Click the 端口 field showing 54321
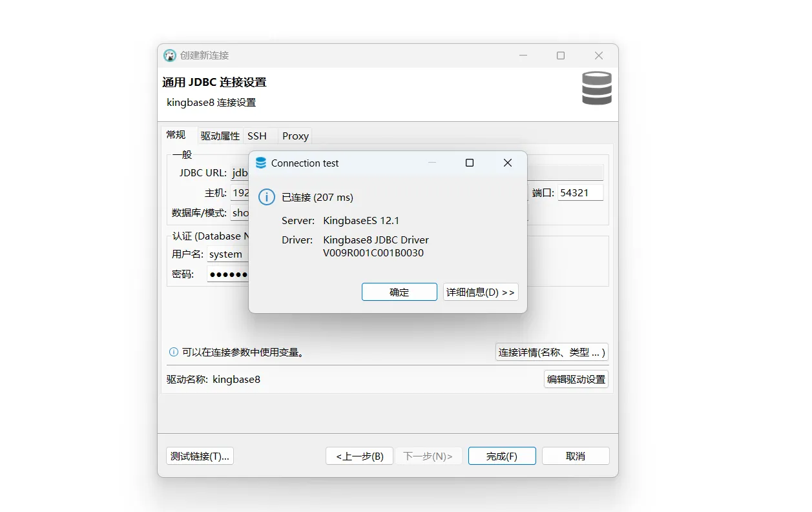Viewport: 812px width, 512px height. [x=581, y=192]
